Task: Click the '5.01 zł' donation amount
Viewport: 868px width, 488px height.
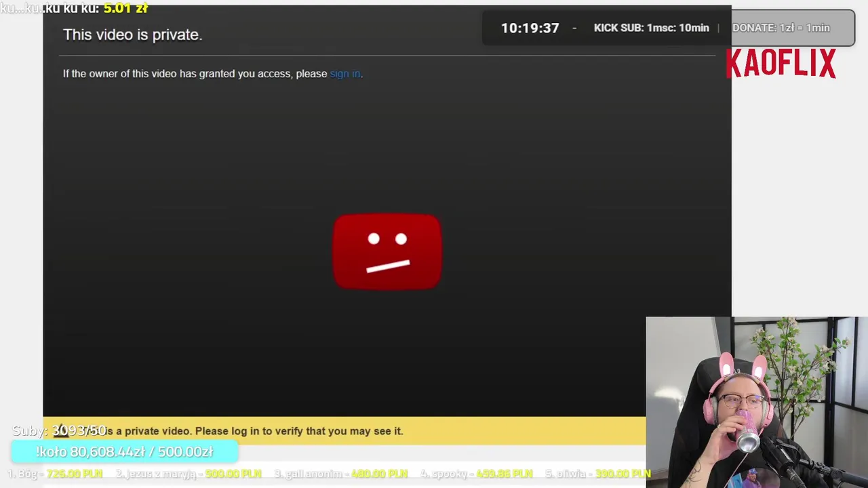Action: coord(125,8)
